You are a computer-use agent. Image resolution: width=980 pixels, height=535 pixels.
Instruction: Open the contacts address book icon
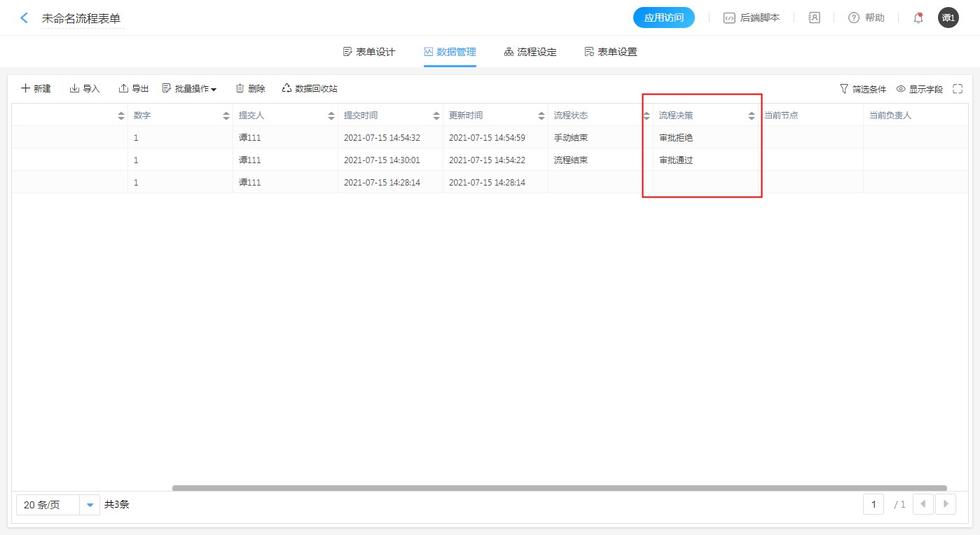tap(814, 18)
